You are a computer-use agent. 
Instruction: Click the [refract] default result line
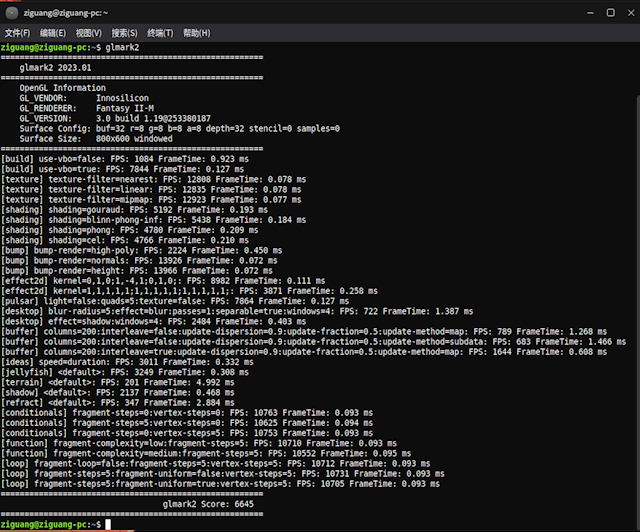coord(128,401)
